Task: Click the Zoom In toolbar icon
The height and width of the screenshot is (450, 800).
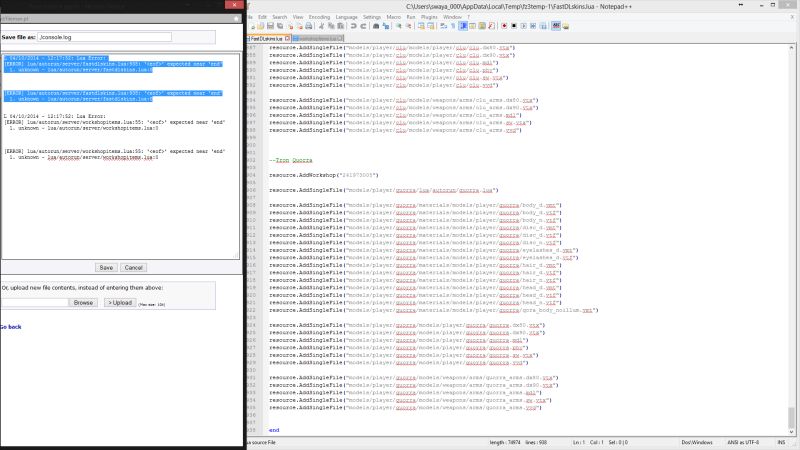Action: 399,26
